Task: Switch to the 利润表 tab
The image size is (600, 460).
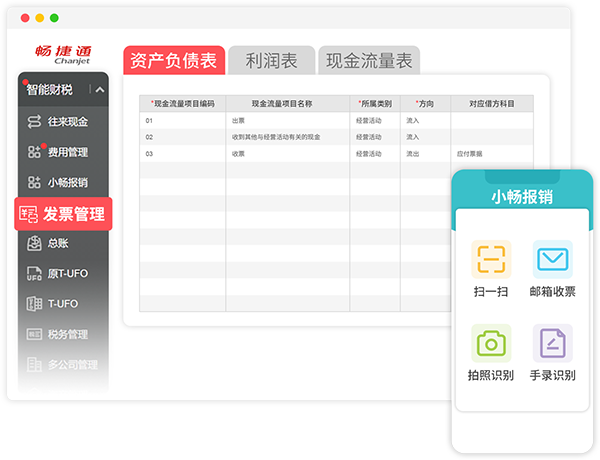Action: pos(271,61)
